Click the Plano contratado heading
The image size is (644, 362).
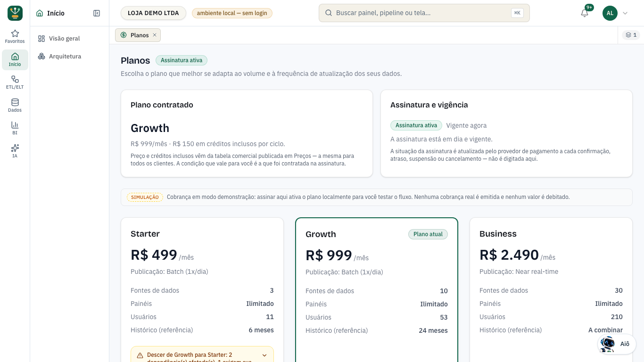pos(162,105)
